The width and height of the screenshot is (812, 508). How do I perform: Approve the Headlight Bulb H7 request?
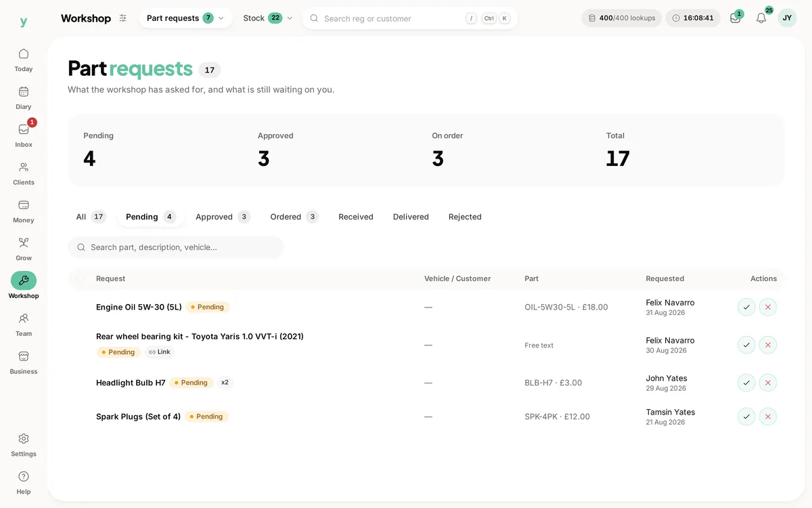tap(746, 383)
